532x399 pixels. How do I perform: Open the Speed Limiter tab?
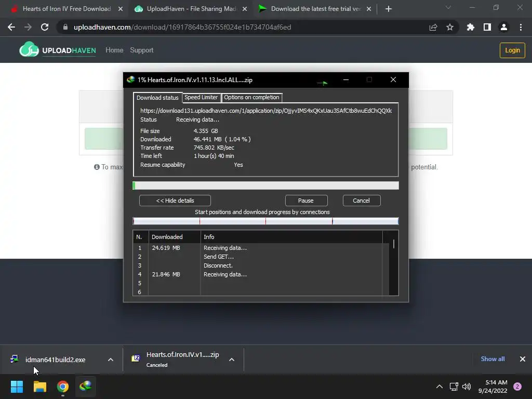click(201, 97)
